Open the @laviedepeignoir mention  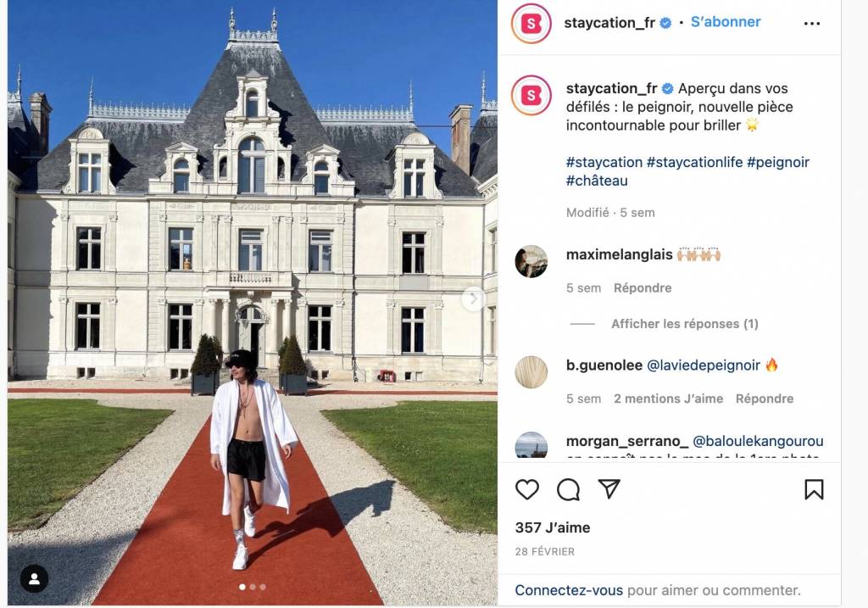pos(703,365)
